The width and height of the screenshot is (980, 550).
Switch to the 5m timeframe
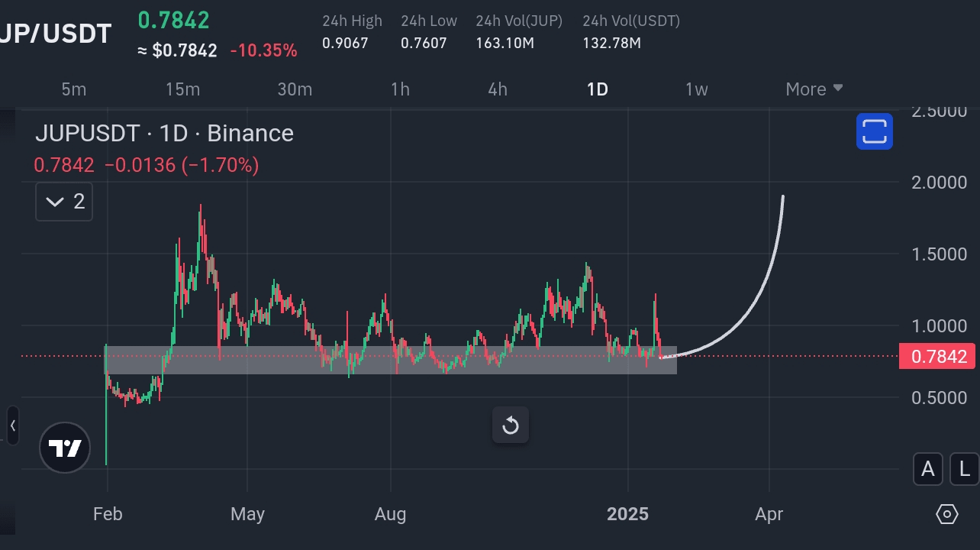point(73,89)
